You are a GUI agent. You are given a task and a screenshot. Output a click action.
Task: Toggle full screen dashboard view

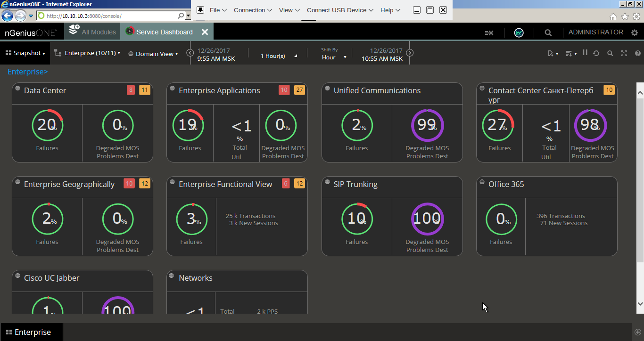click(624, 53)
